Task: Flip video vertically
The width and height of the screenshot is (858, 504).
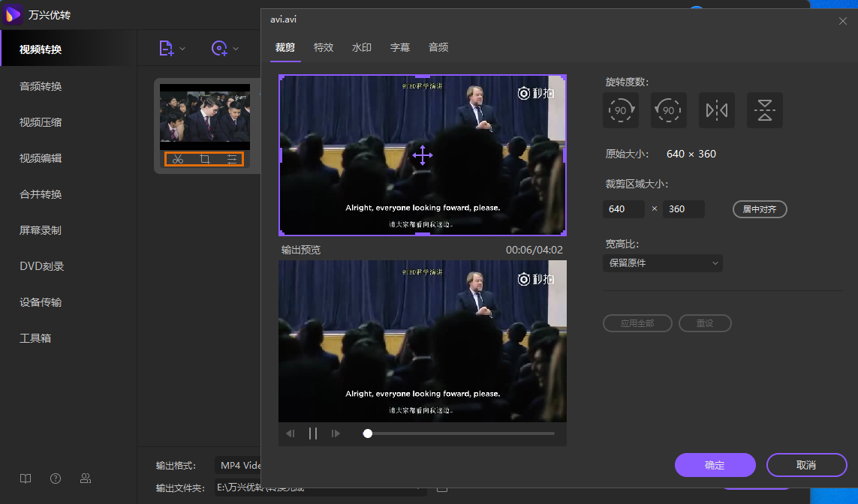Action: click(x=765, y=110)
